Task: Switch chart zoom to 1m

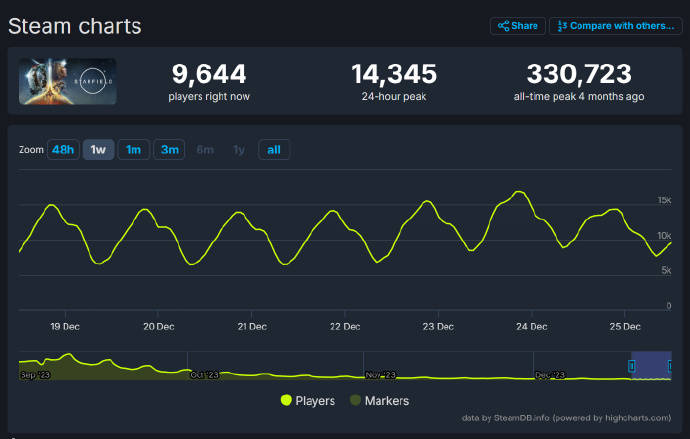Action: pyautogui.click(x=133, y=150)
